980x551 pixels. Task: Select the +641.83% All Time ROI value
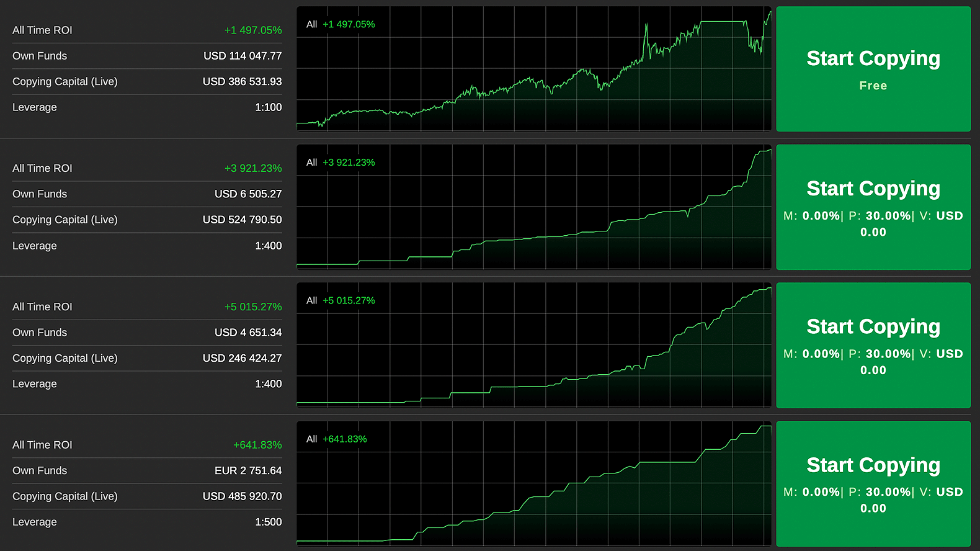click(x=257, y=445)
